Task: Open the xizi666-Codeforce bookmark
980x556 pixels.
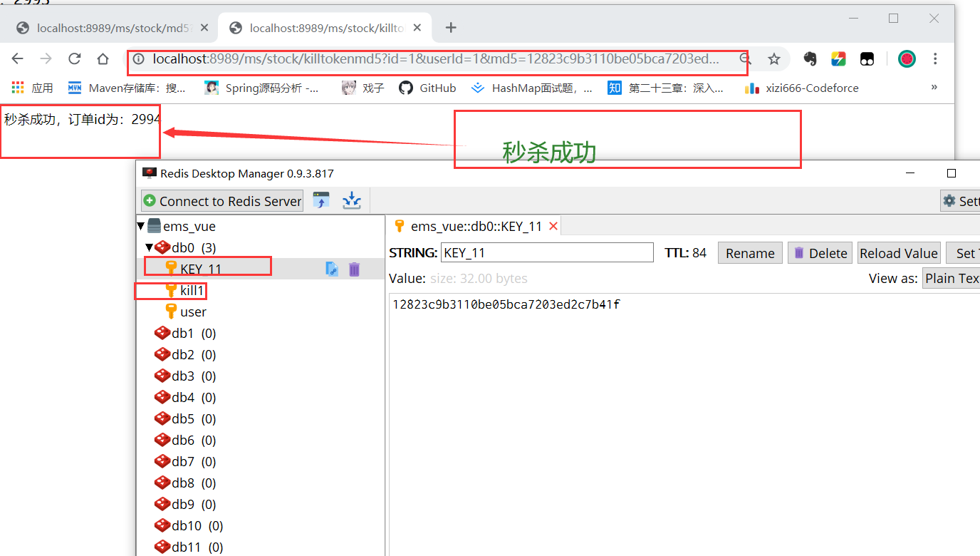Action: (x=802, y=88)
